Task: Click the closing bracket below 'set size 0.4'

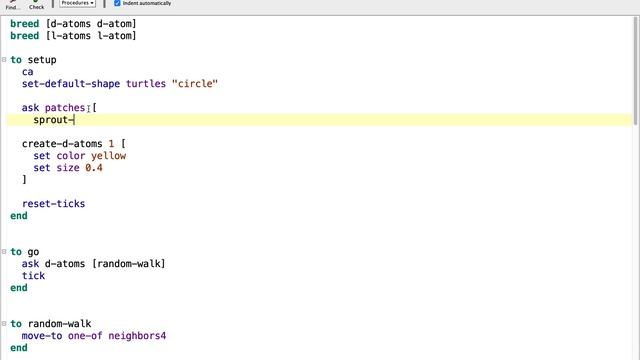Action: 24,180
